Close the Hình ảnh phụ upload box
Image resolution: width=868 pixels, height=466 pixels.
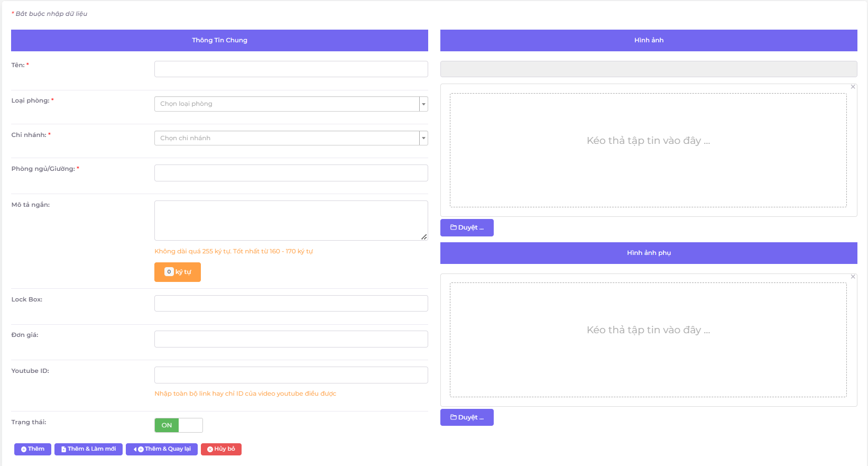tap(853, 277)
